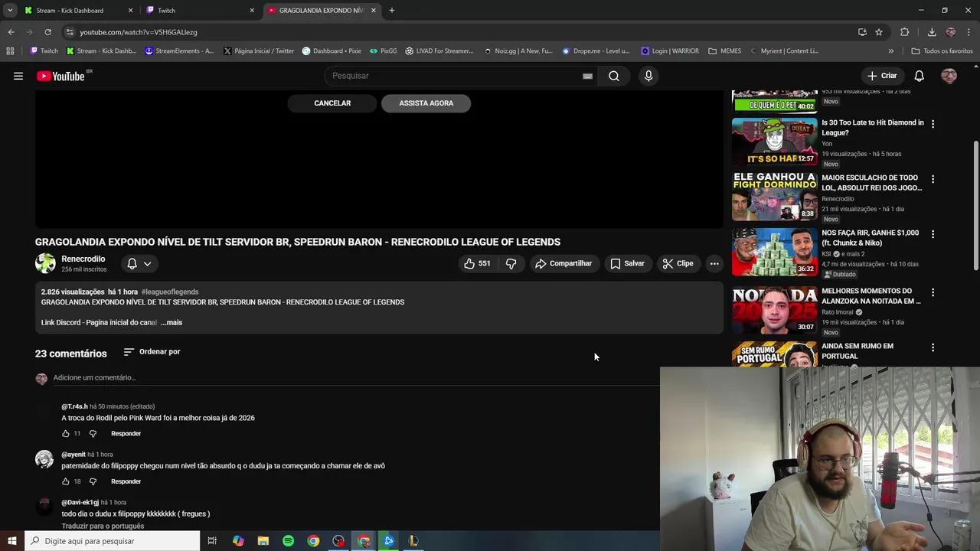Reply to the @T.r4s.h comment
This screenshot has width=980, height=551.
click(x=126, y=434)
